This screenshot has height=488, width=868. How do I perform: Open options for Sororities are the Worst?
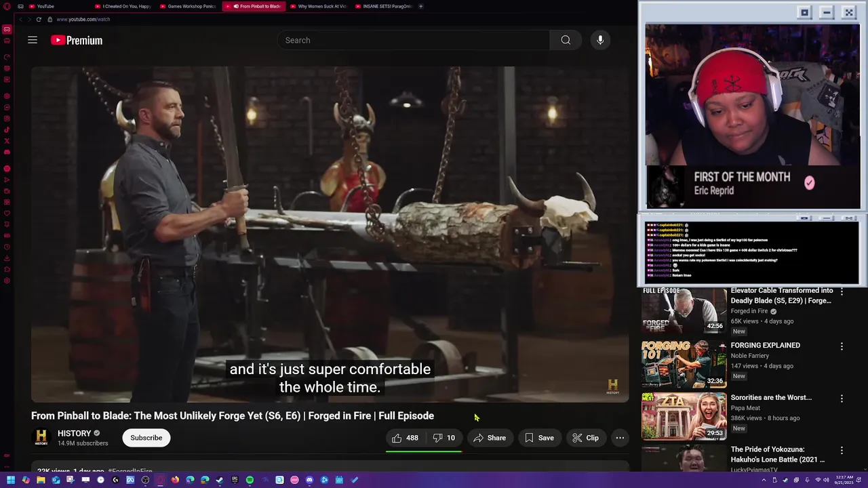coord(842,399)
